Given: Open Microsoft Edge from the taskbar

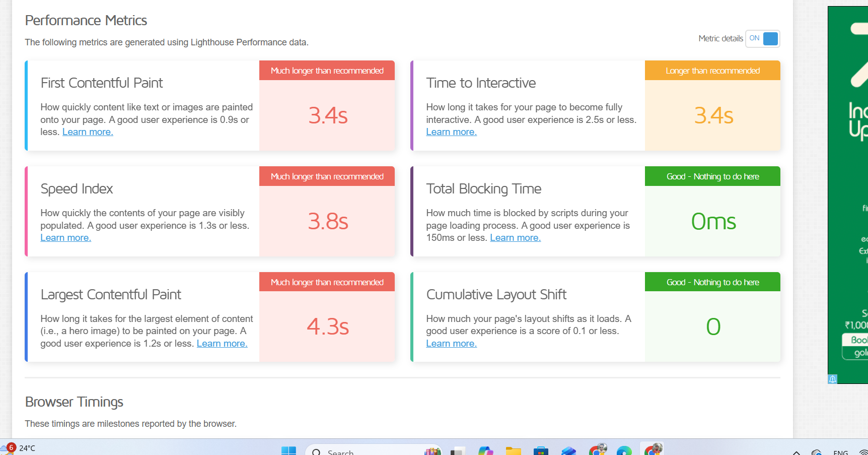Looking at the screenshot, I should (624, 451).
